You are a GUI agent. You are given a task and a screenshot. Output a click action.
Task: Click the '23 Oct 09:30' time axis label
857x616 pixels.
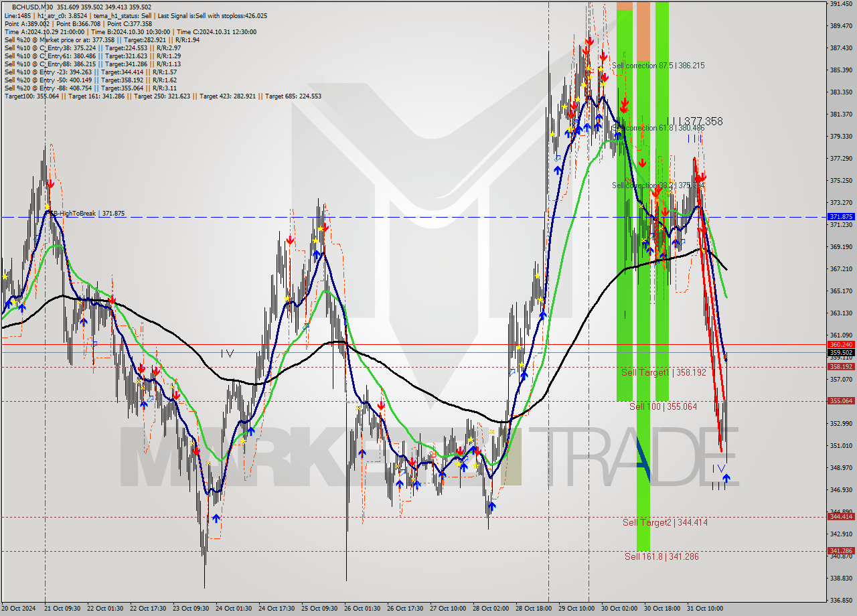click(x=191, y=609)
